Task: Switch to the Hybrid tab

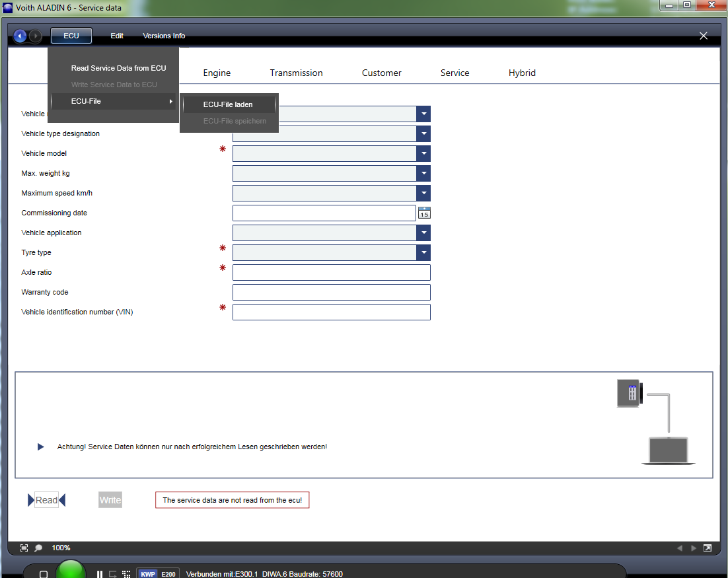Action: 523,73
